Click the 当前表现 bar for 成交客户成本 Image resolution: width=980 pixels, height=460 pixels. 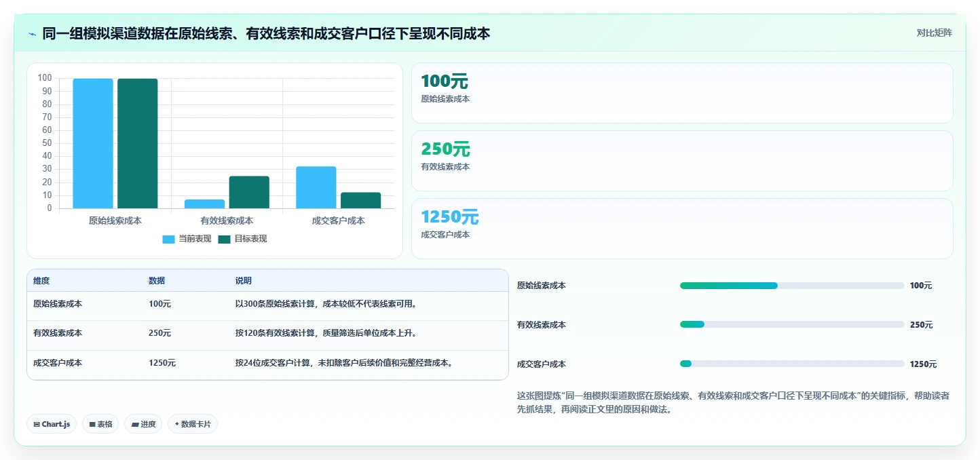(316, 187)
